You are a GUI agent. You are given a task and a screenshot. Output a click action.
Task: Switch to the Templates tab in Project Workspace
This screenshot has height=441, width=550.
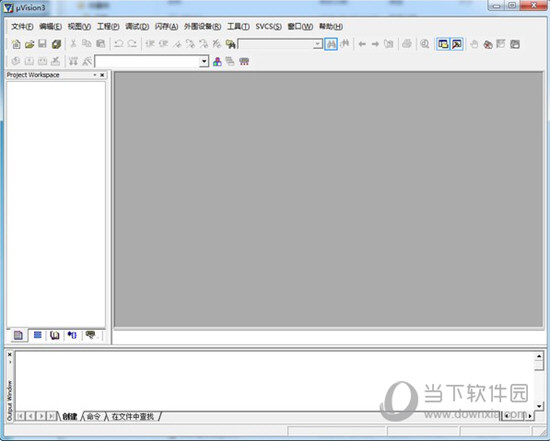click(90, 335)
